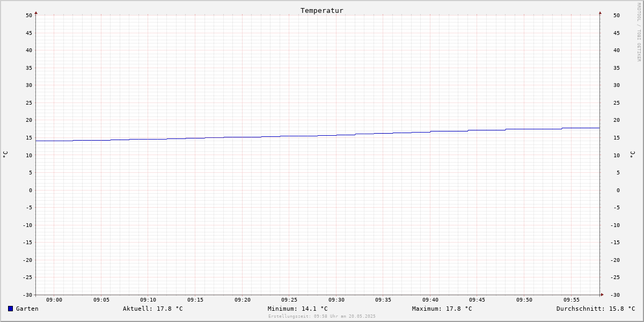
Task: Click the 09:15 time axis label
Action: tap(195, 300)
